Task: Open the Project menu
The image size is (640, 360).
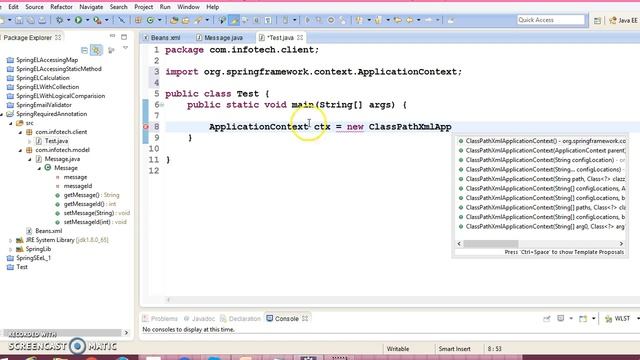Action: (x=144, y=7)
